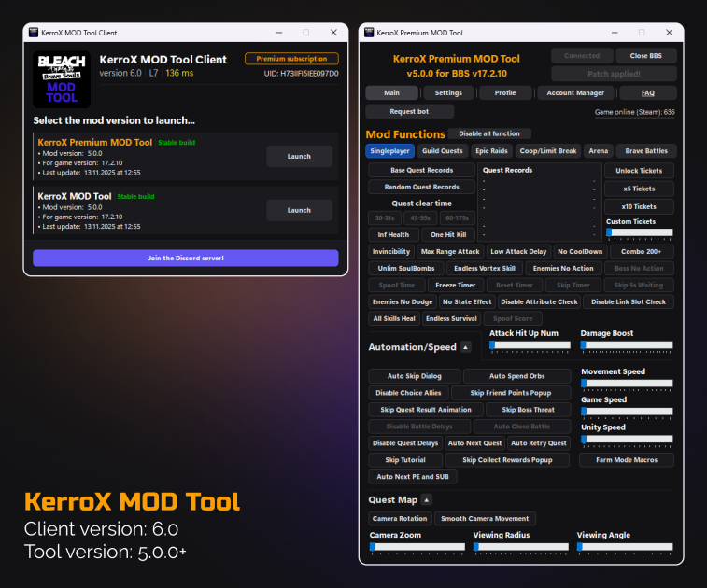Screen dimensions: 707x588
Task: Open the Settings tab
Action: [x=448, y=92]
